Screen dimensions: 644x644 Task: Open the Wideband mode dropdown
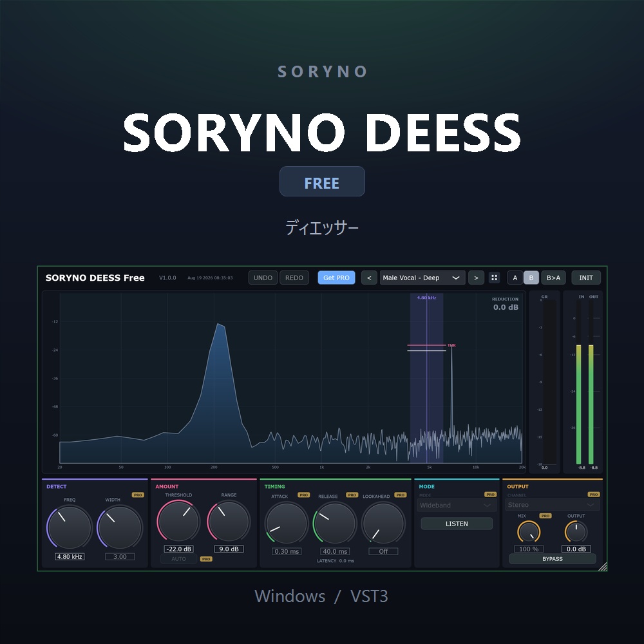(457, 505)
